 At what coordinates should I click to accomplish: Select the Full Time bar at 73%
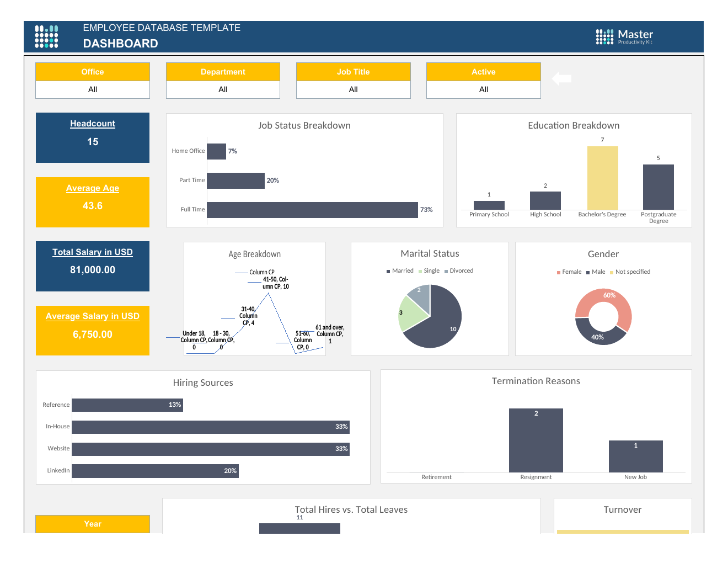pyautogui.click(x=312, y=210)
